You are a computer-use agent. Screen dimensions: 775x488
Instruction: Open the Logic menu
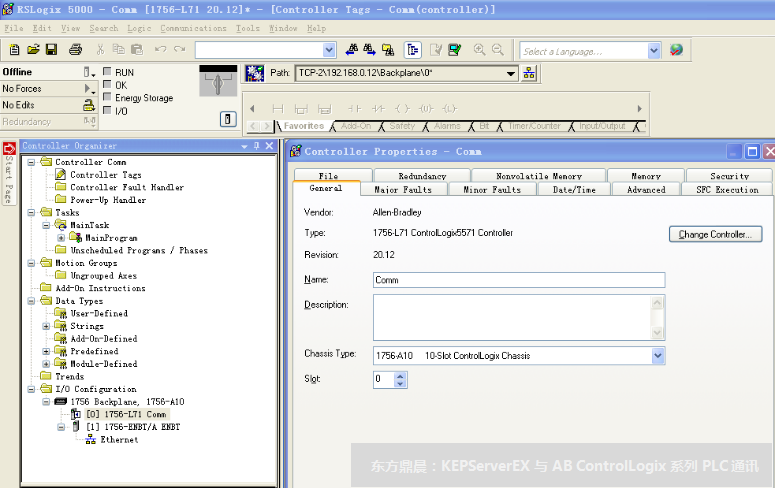(x=139, y=28)
